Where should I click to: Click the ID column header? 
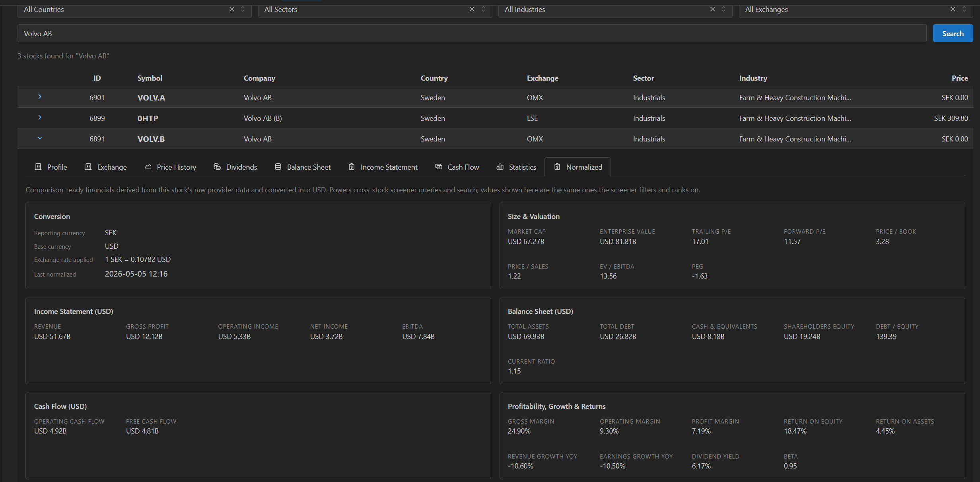click(x=97, y=78)
